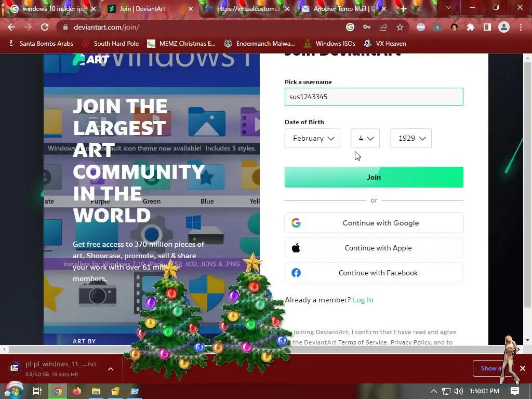Expand download item options chevron
532x399 pixels.
point(111,369)
